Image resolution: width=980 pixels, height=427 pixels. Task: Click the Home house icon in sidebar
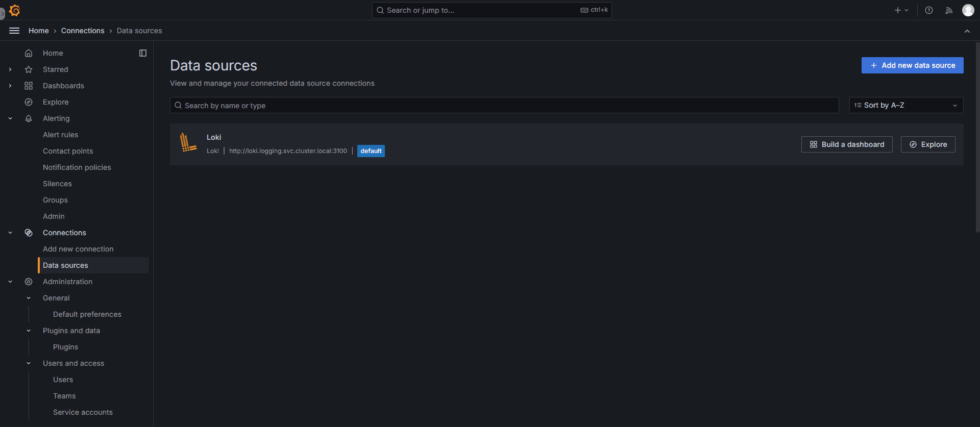tap(29, 53)
